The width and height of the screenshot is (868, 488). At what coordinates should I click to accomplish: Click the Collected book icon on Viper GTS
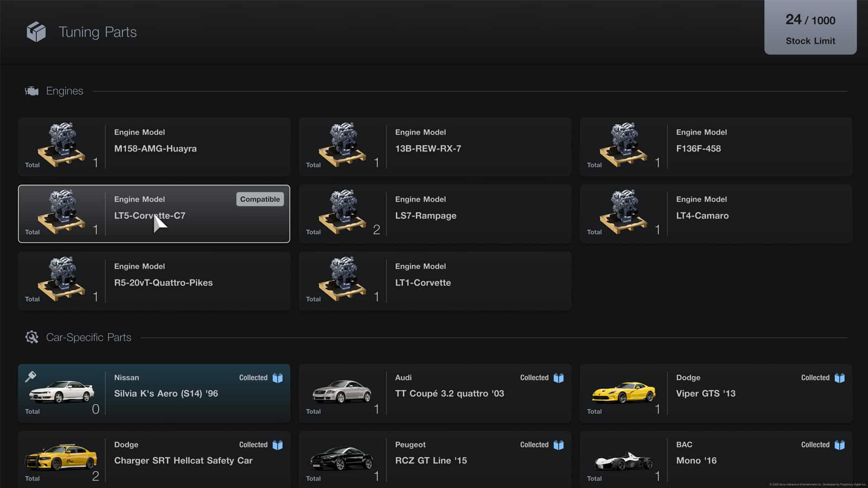840,378
